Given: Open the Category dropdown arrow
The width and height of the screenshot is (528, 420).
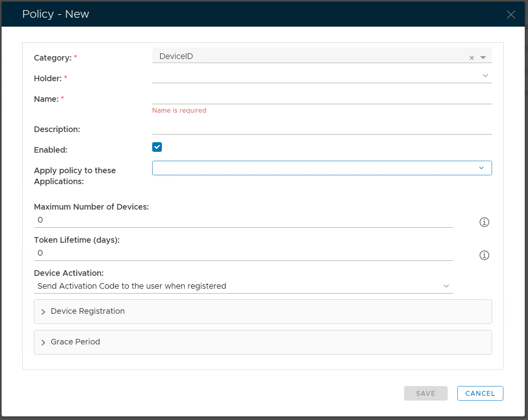Looking at the screenshot, I should [x=483, y=58].
